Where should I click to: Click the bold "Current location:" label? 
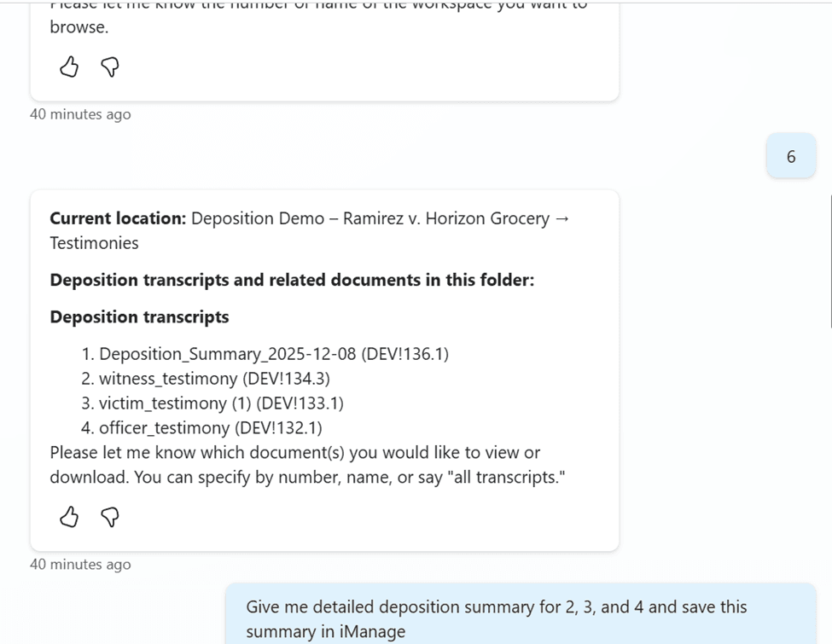click(118, 218)
